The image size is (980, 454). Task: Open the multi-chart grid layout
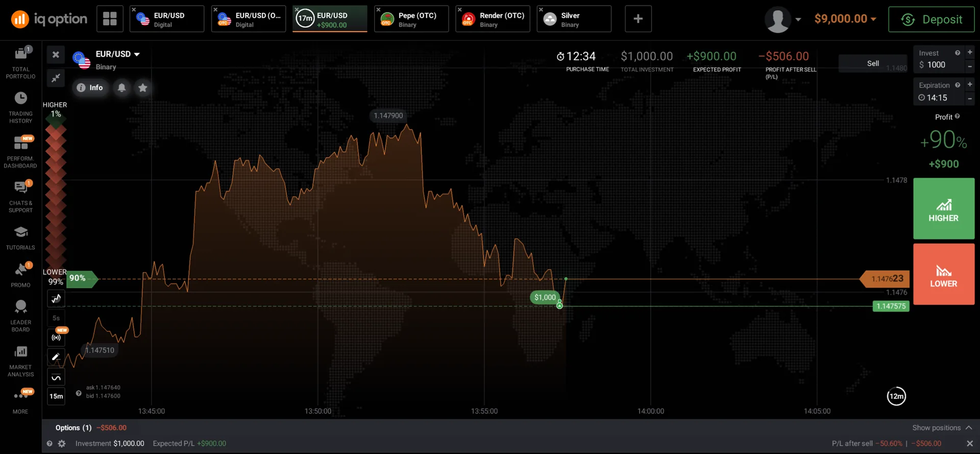click(110, 19)
